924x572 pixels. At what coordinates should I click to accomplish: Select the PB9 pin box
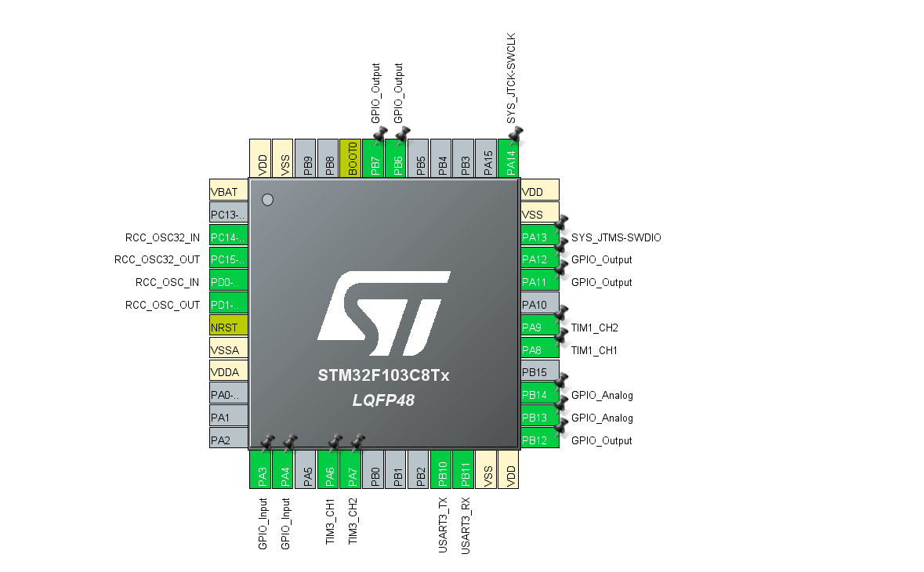(306, 157)
